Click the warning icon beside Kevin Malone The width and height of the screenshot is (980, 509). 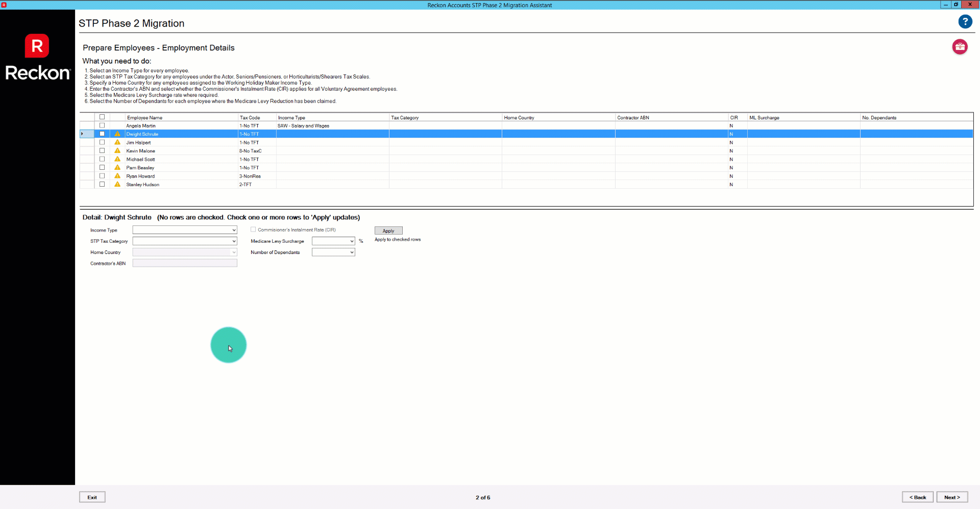117,150
